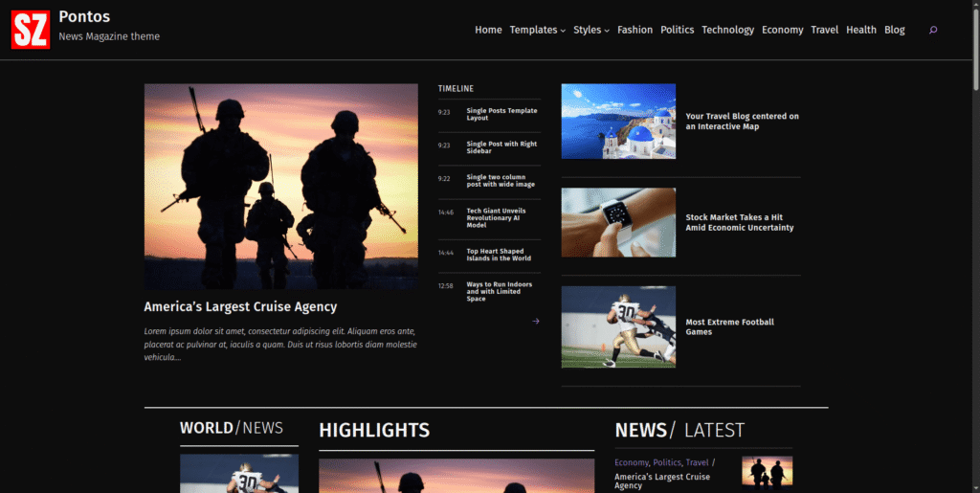This screenshot has width=980, height=493.
Task: Open Single Posts Template Layout timeline entry
Action: (x=501, y=114)
